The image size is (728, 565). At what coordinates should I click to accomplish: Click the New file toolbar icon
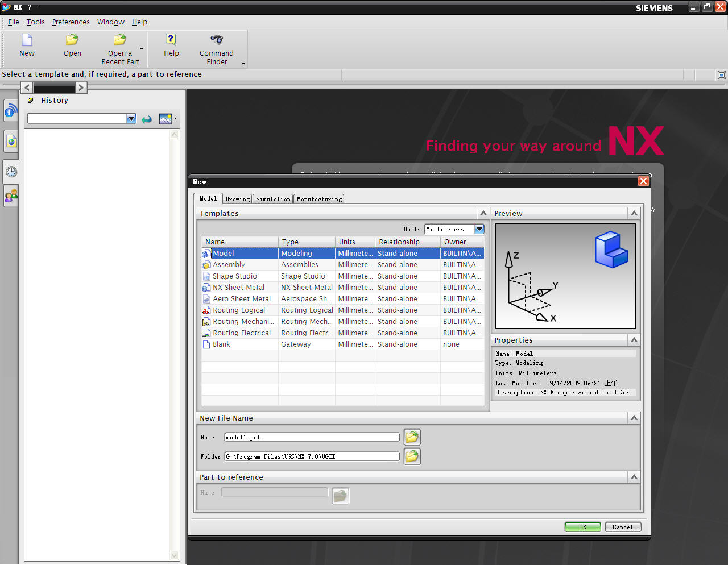(27, 40)
